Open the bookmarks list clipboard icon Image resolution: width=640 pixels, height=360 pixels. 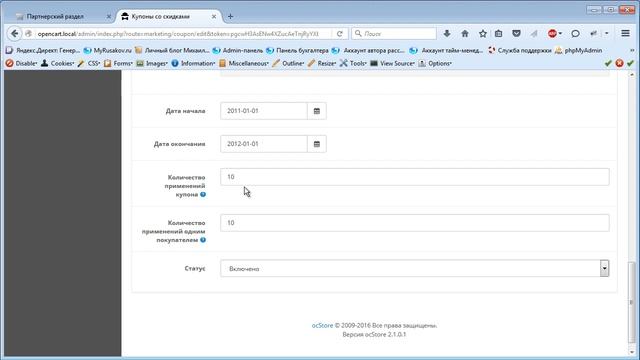coord(498,33)
